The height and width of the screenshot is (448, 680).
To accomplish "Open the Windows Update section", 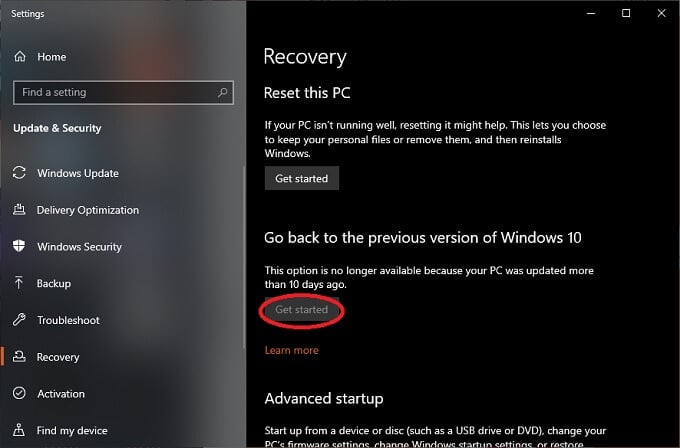I will click(x=78, y=173).
